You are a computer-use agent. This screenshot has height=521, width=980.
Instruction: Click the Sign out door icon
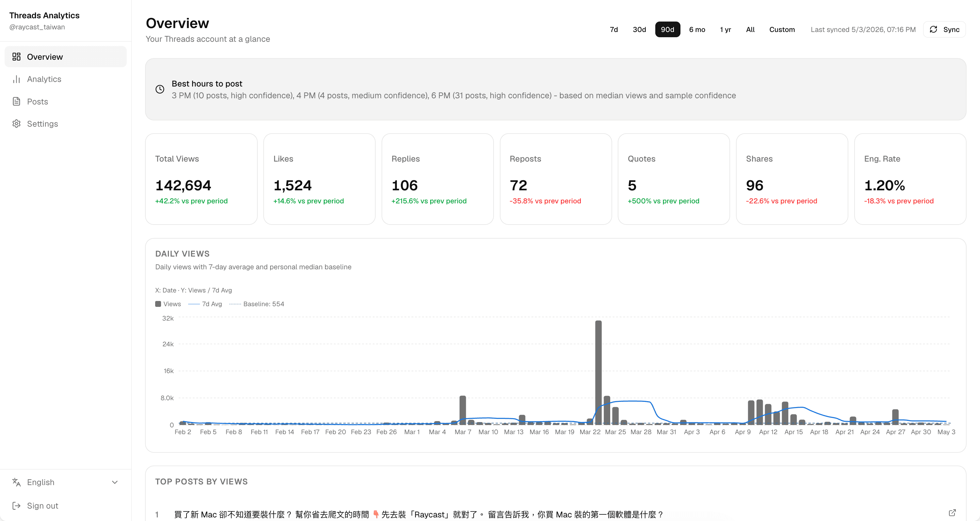pos(16,505)
